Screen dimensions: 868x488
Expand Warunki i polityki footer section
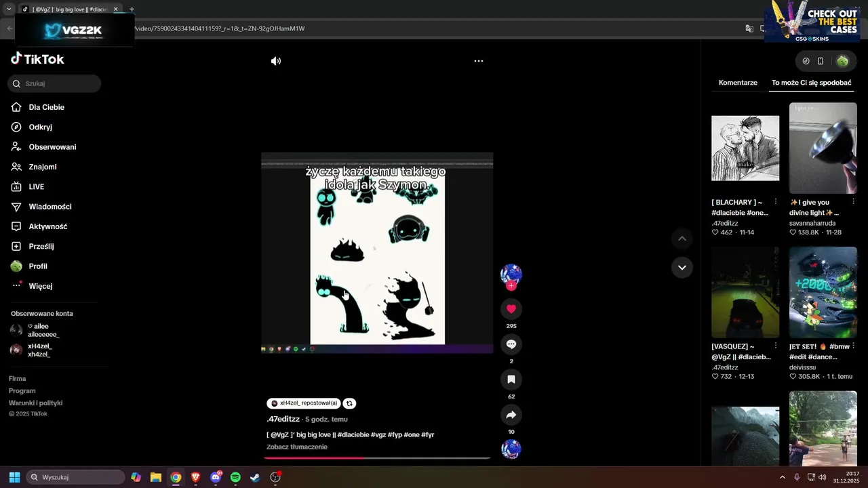click(x=35, y=403)
